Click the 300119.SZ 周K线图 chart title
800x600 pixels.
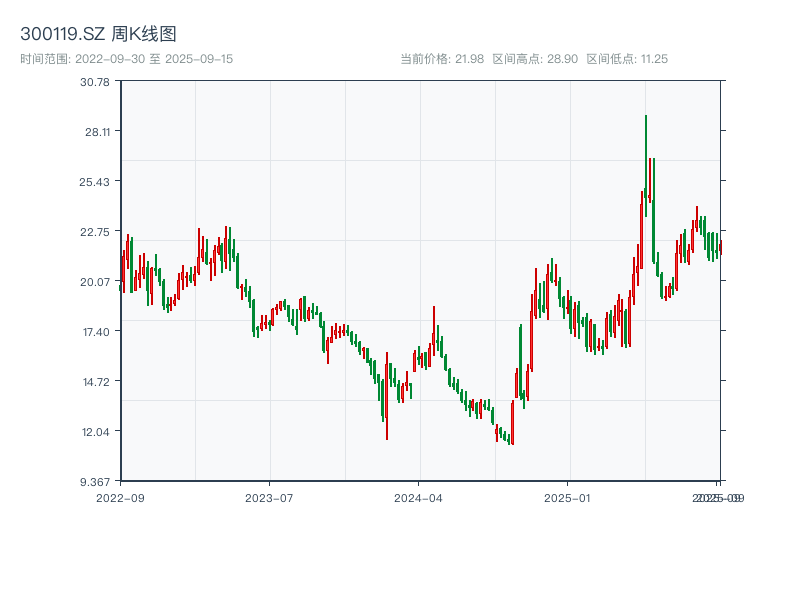(98, 34)
